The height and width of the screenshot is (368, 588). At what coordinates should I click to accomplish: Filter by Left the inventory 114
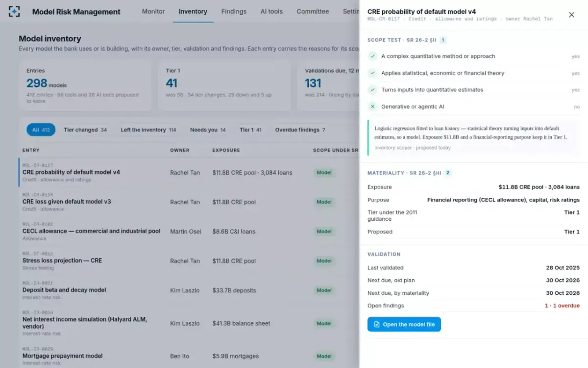(x=148, y=130)
